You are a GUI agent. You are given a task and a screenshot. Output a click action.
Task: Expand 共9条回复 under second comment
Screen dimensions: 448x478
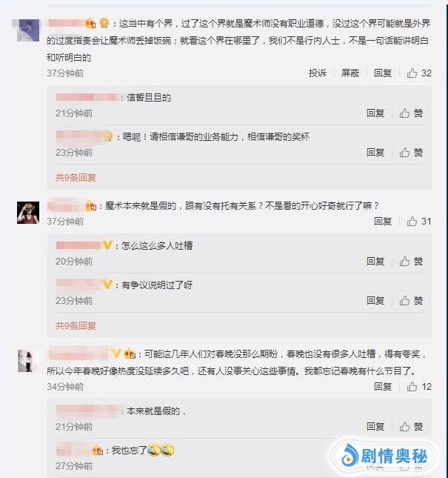(76, 325)
